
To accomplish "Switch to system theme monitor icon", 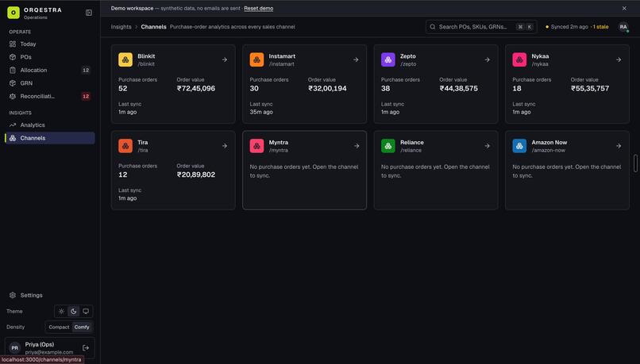I will click(86, 312).
